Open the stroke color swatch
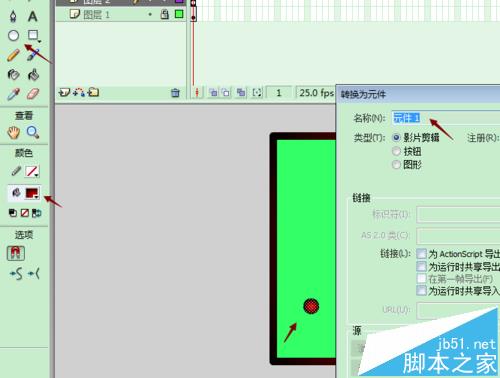Screen dimensions: 500x378 [x=32, y=171]
